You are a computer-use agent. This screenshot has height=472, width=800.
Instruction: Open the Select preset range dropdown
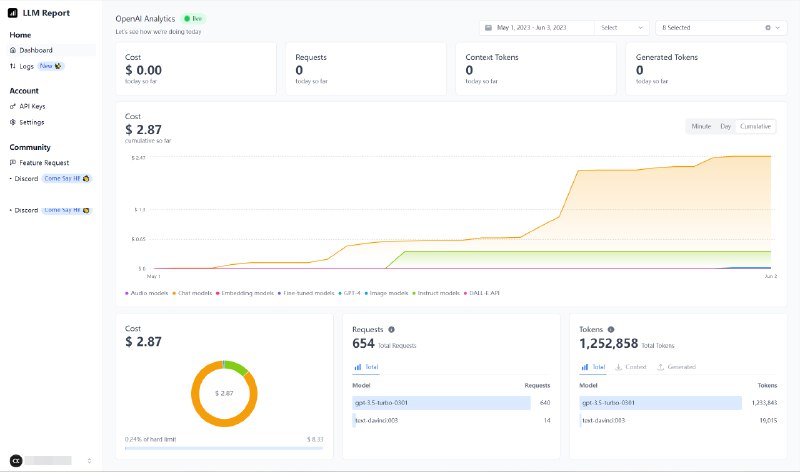(x=622, y=28)
